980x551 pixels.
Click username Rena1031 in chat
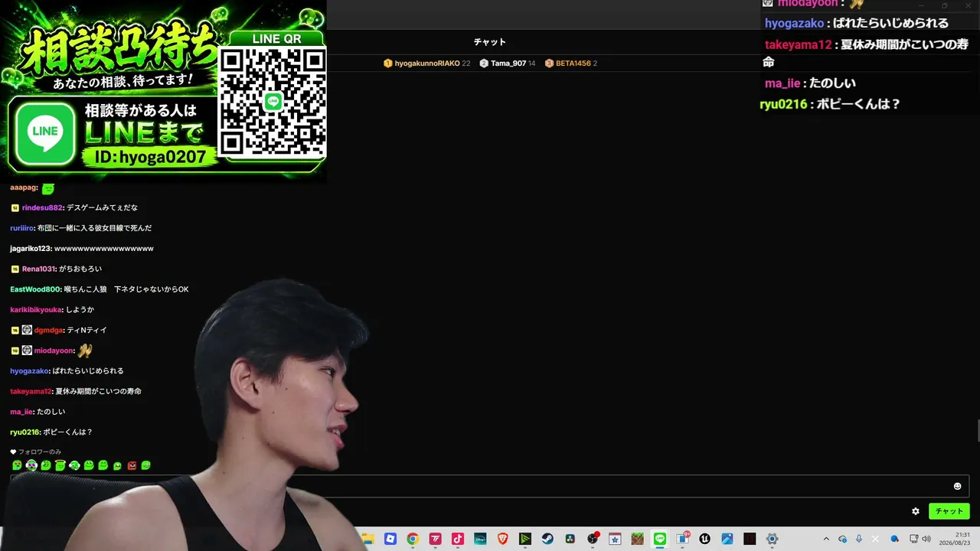coord(38,269)
